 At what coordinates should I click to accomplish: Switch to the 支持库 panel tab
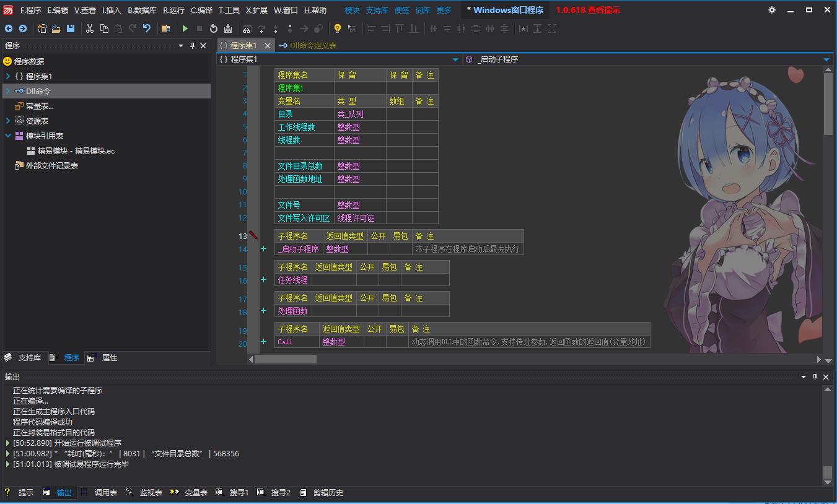point(24,357)
